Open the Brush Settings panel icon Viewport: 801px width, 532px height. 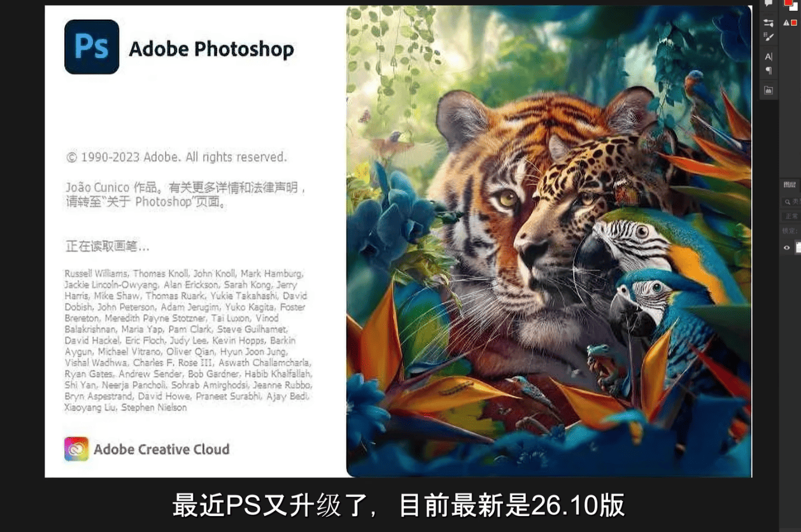click(x=769, y=23)
